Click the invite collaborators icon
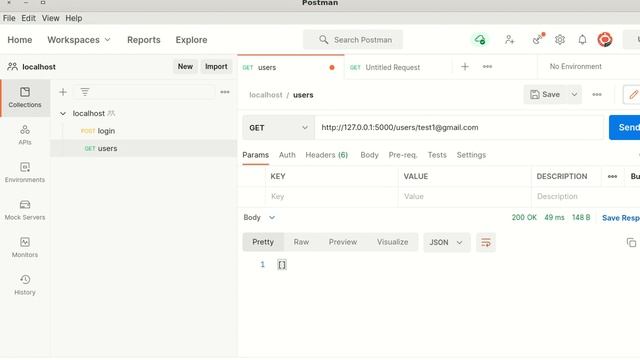The height and width of the screenshot is (360, 640). (509, 40)
